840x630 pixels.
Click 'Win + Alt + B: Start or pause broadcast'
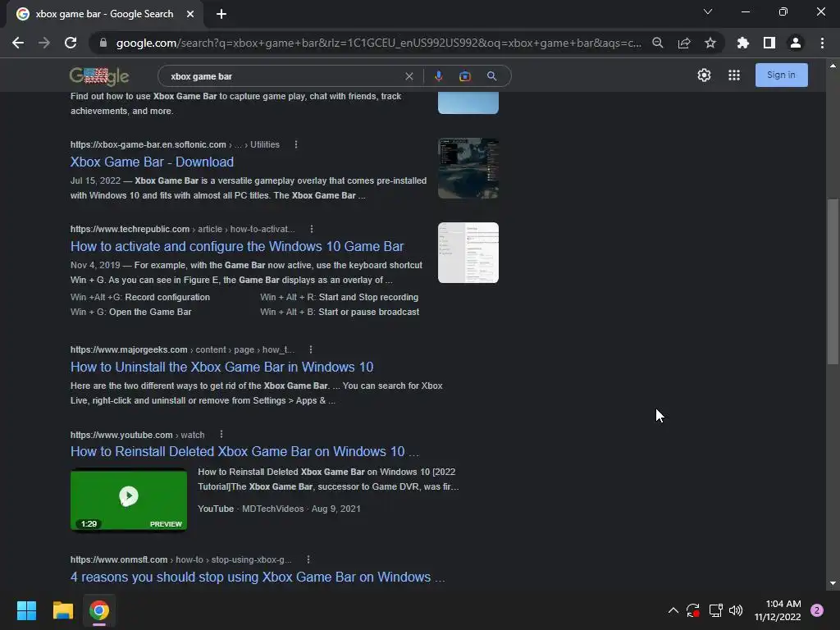click(x=340, y=312)
